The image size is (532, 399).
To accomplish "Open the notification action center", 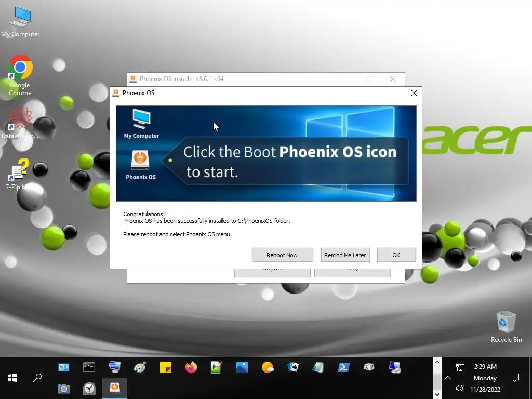I will click(515, 378).
